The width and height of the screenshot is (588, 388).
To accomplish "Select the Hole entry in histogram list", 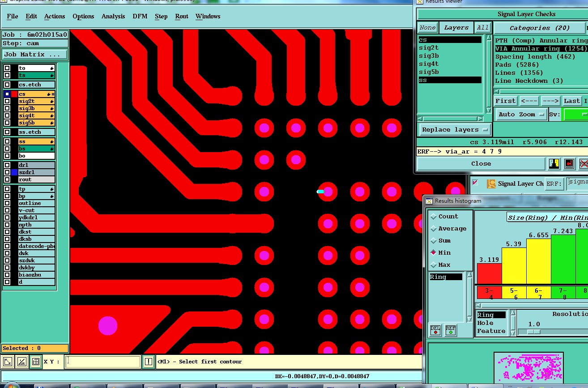I will click(486, 323).
